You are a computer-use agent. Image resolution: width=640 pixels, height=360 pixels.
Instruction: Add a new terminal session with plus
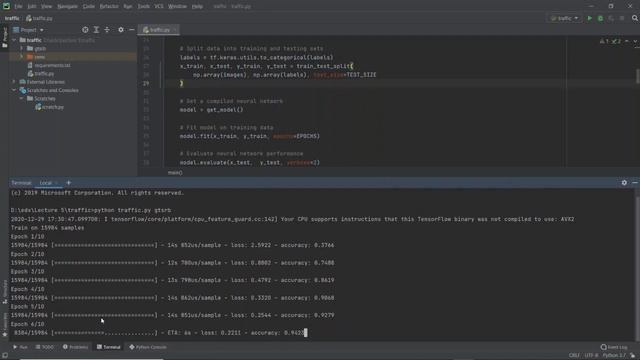coord(68,183)
